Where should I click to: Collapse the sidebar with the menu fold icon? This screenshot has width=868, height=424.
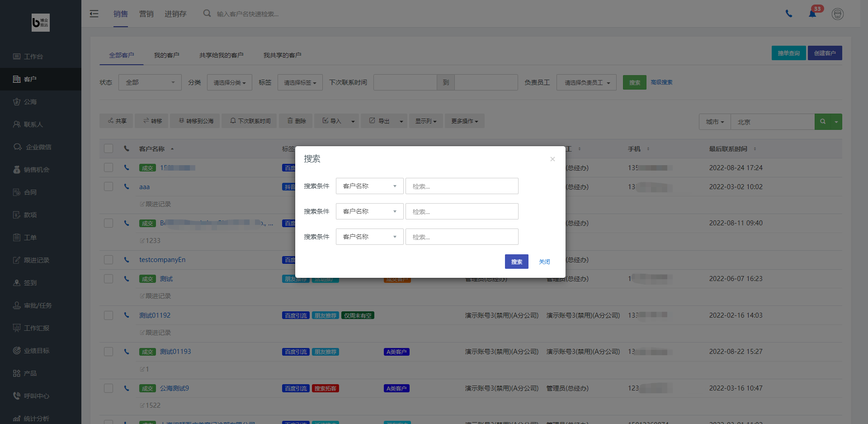[94, 14]
